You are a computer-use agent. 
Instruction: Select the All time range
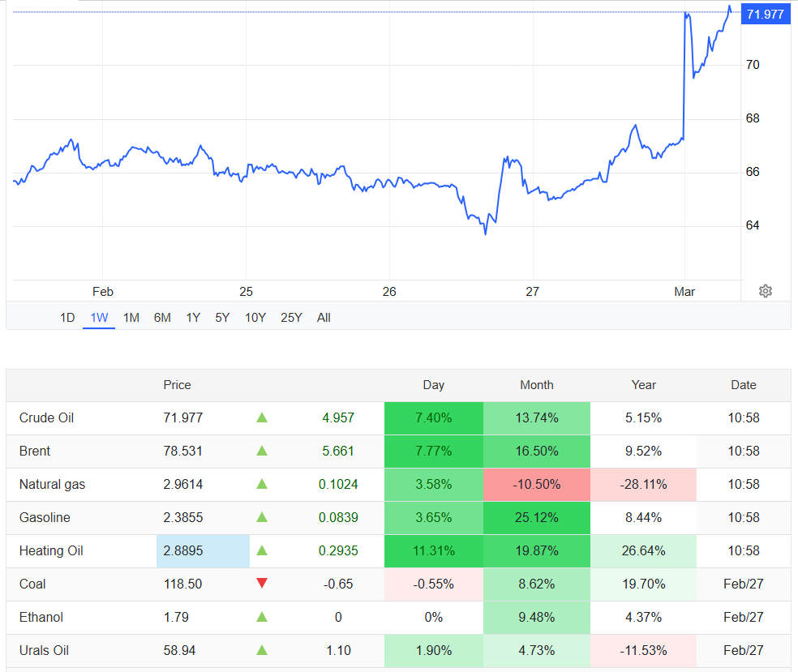324,317
